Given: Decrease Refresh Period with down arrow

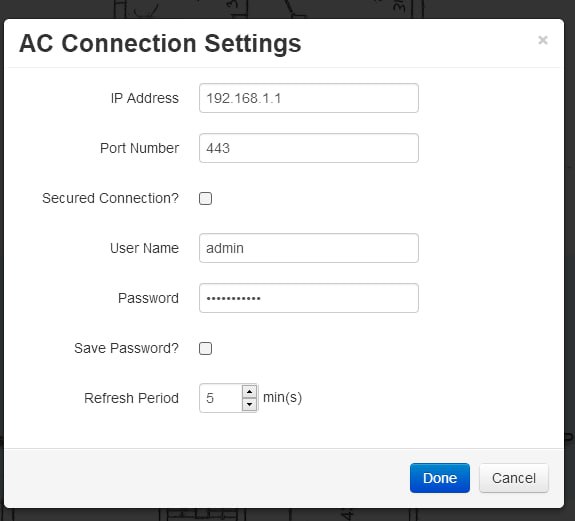Looking at the screenshot, I should [249, 404].
